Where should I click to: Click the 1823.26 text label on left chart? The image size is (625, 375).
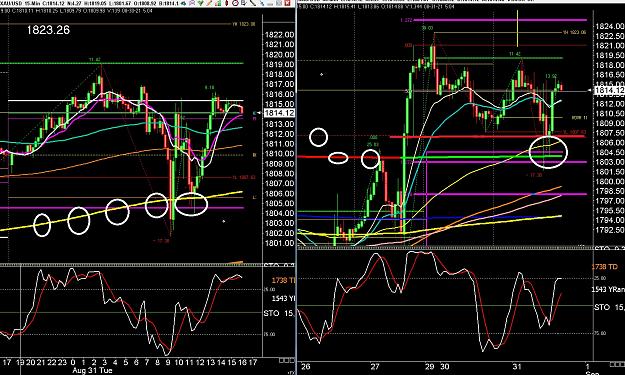(x=48, y=30)
